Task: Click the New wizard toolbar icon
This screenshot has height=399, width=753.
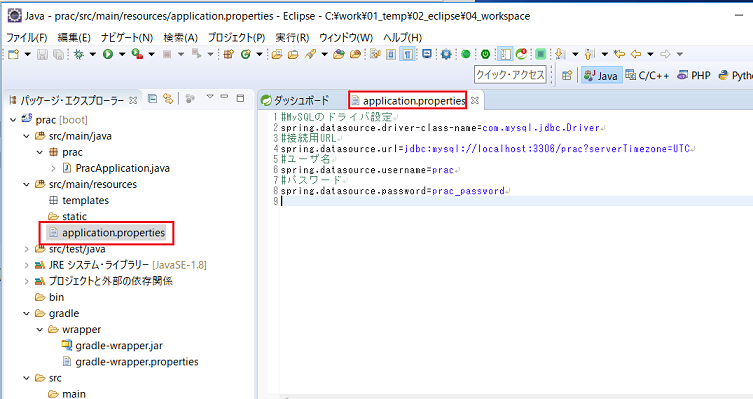Action: (13, 54)
